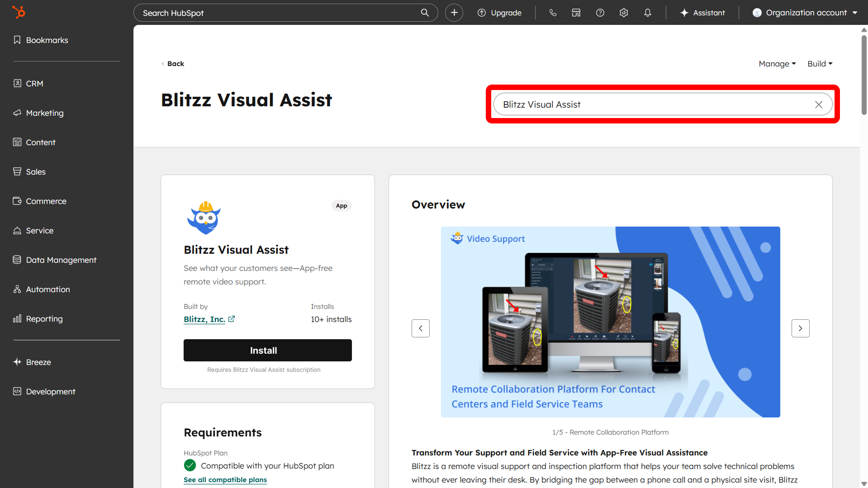Click the page scrollbar thumb
Screen dimensions: 868x488
click(x=864, y=75)
